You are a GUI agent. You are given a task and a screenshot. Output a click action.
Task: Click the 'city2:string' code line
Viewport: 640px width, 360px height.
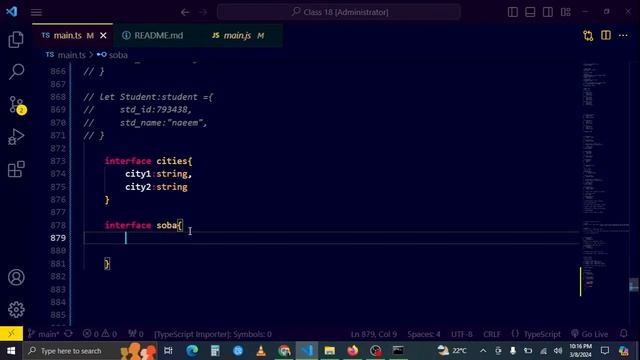156,187
